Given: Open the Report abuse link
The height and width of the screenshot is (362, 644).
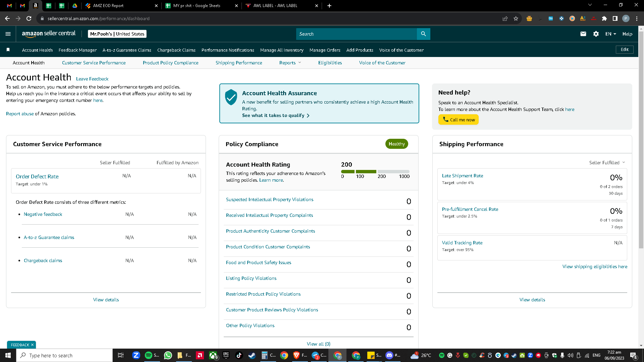Looking at the screenshot, I should click(20, 114).
